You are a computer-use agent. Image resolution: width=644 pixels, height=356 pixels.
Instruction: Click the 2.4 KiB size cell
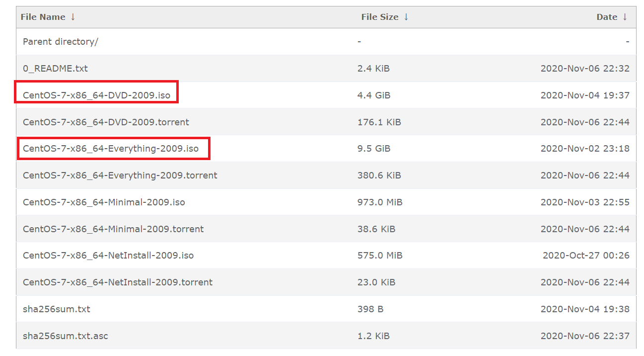(x=373, y=69)
